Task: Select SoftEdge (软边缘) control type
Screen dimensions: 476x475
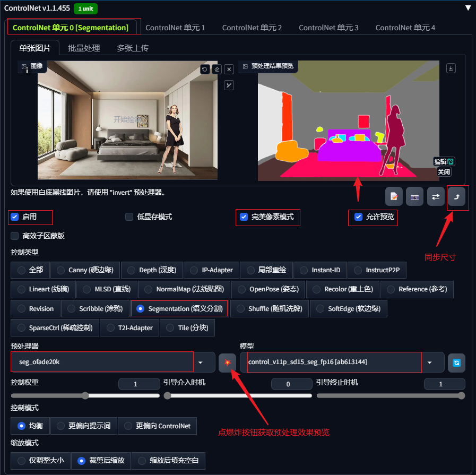Action: [x=349, y=309]
